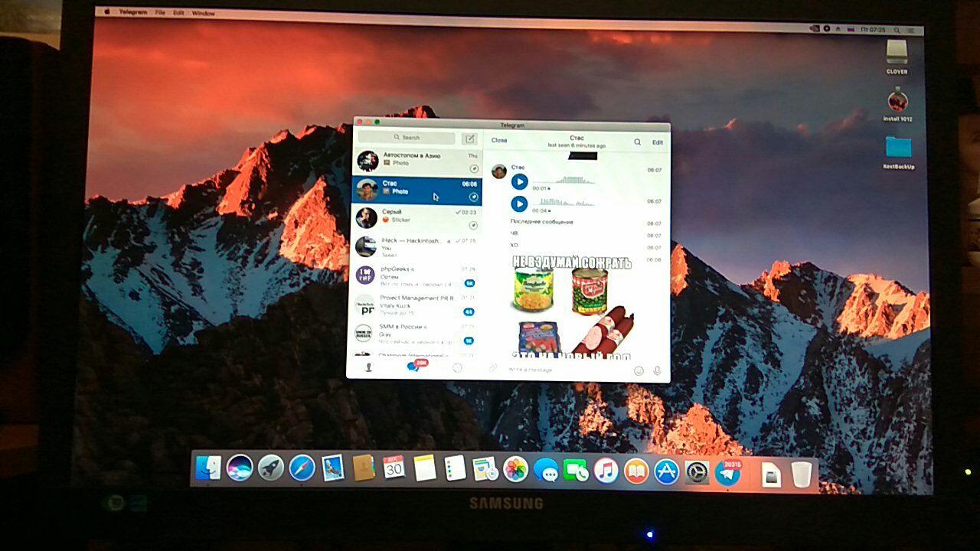Open Messages from the Dock

pyautogui.click(x=546, y=470)
